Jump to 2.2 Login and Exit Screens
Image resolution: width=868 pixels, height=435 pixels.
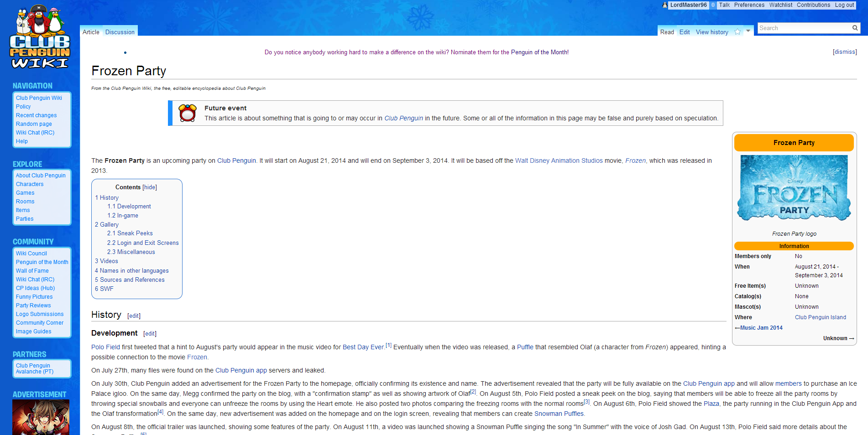143,243
